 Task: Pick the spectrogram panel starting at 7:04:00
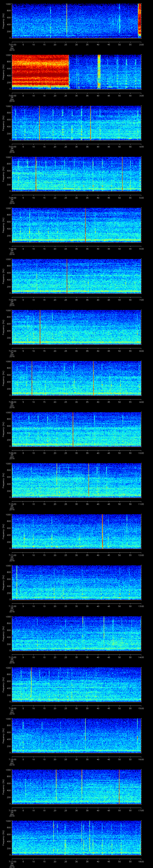pyautogui.click(x=77, y=174)
